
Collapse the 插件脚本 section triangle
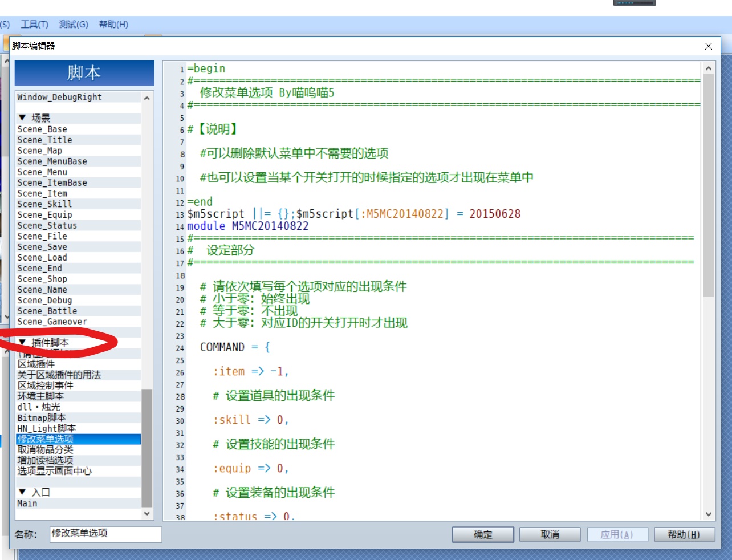click(22, 342)
